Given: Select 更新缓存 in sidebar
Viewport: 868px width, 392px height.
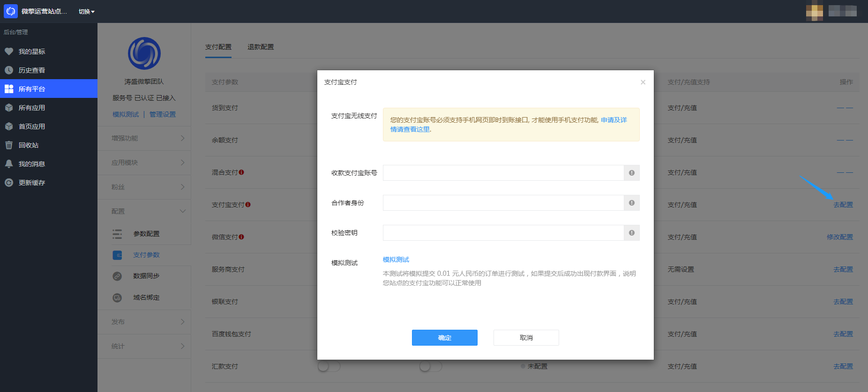Looking at the screenshot, I should pos(49,183).
